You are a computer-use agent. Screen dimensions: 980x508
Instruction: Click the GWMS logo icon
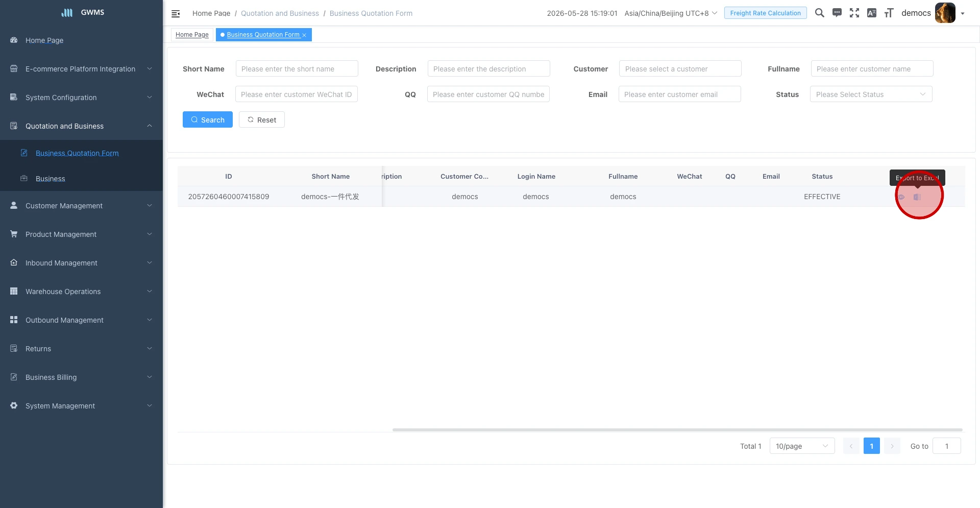coord(67,12)
